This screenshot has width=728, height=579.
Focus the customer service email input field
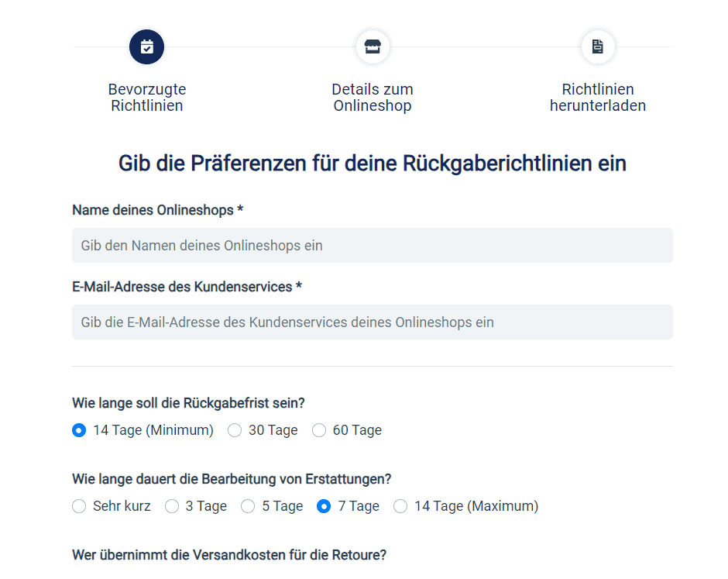tap(373, 322)
